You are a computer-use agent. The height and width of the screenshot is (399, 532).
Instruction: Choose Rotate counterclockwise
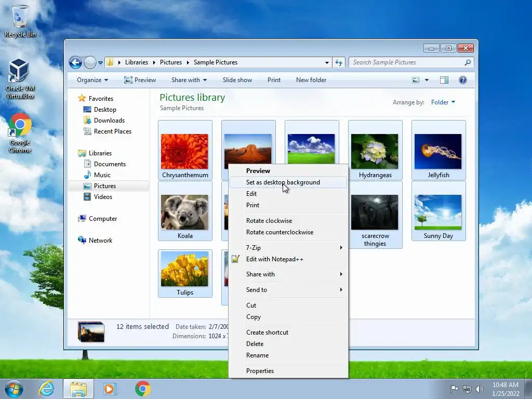(x=289, y=232)
